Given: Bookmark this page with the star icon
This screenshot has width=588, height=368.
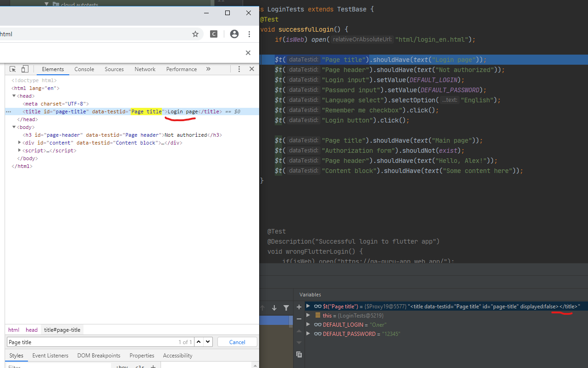Looking at the screenshot, I should pyautogui.click(x=195, y=34).
